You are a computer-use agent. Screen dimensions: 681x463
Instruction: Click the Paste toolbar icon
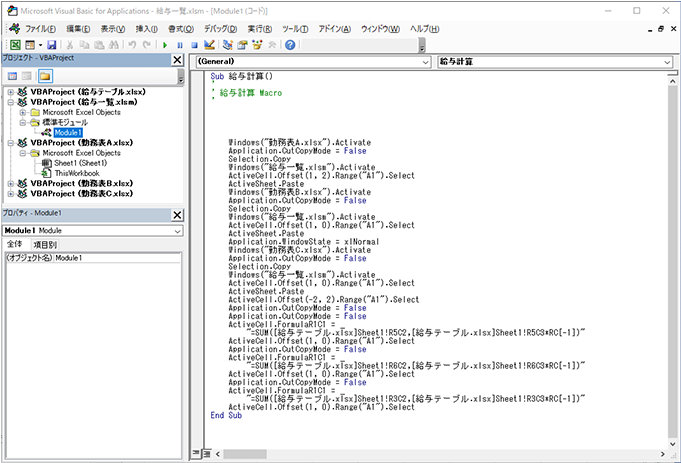pyautogui.click(x=99, y=45)
